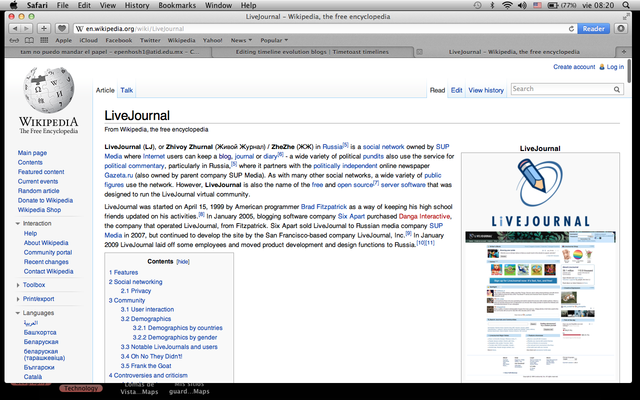Click the Wikipedia Search input field
This screenshot has height=400, width=640.
561,89
